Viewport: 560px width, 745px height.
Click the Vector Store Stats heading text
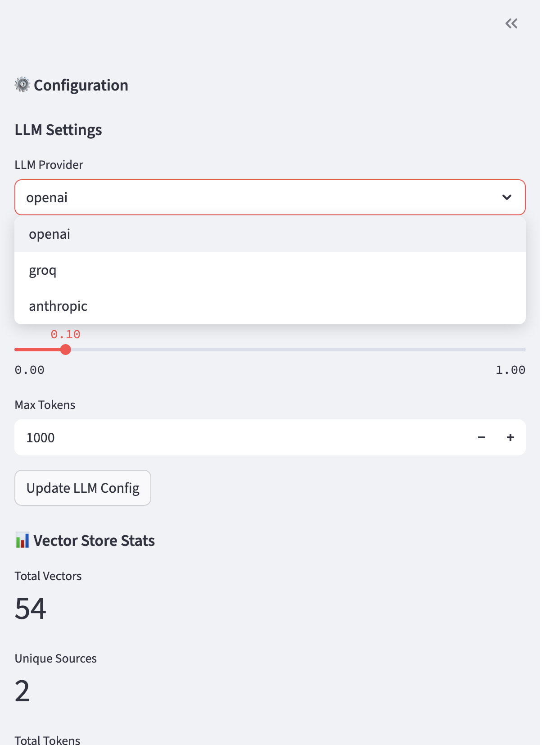94,541
